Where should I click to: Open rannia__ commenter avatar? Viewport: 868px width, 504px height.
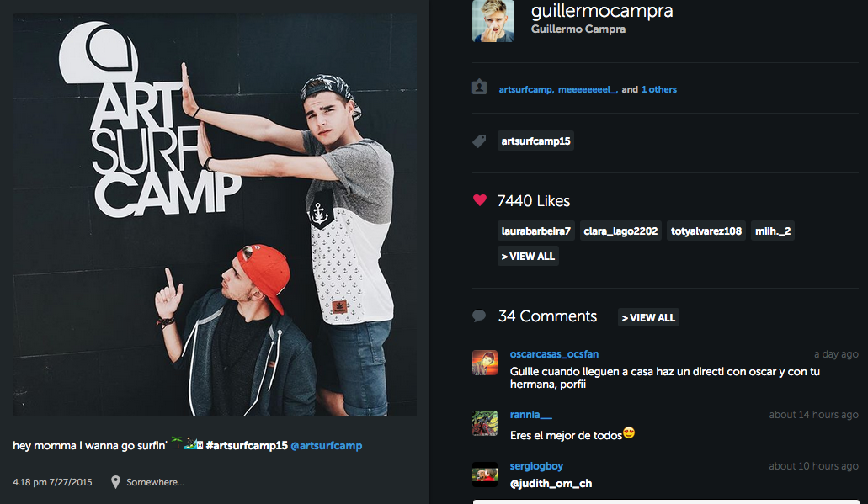485,423
